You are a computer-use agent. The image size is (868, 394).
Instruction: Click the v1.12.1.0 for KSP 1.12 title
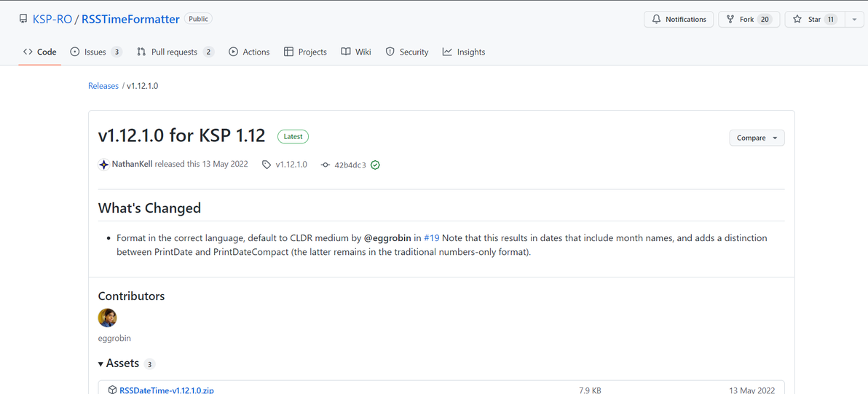click(x=181, y=135)
